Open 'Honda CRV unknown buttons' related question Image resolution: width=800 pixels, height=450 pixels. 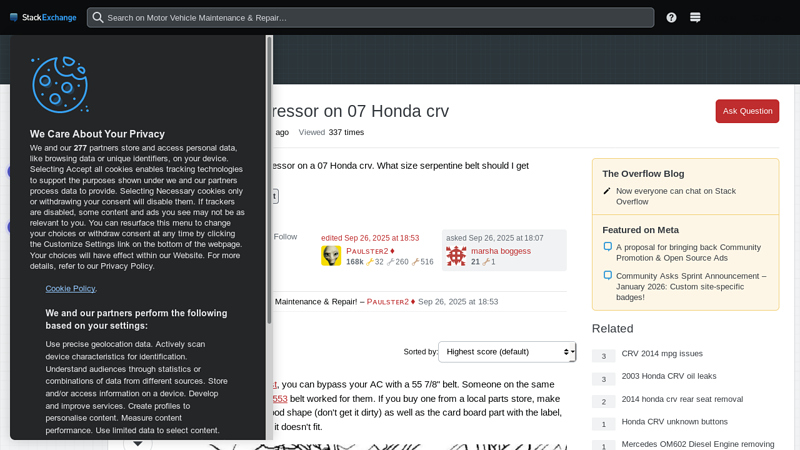tap(674, 422)
